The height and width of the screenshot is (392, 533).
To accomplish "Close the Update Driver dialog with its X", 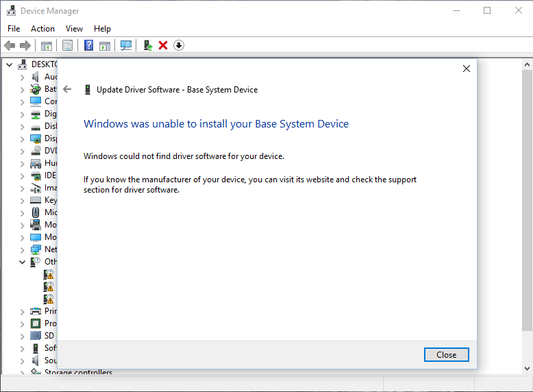I will [467, 69].
